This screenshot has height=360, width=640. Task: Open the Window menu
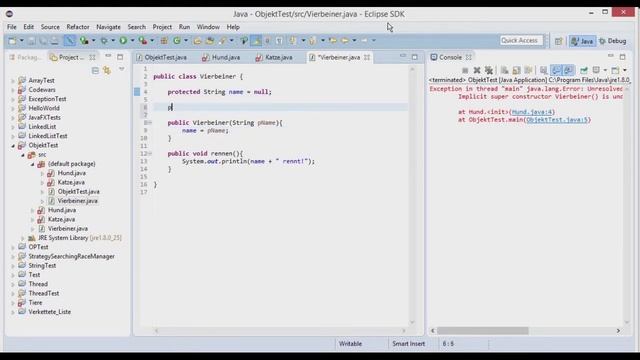208,27
